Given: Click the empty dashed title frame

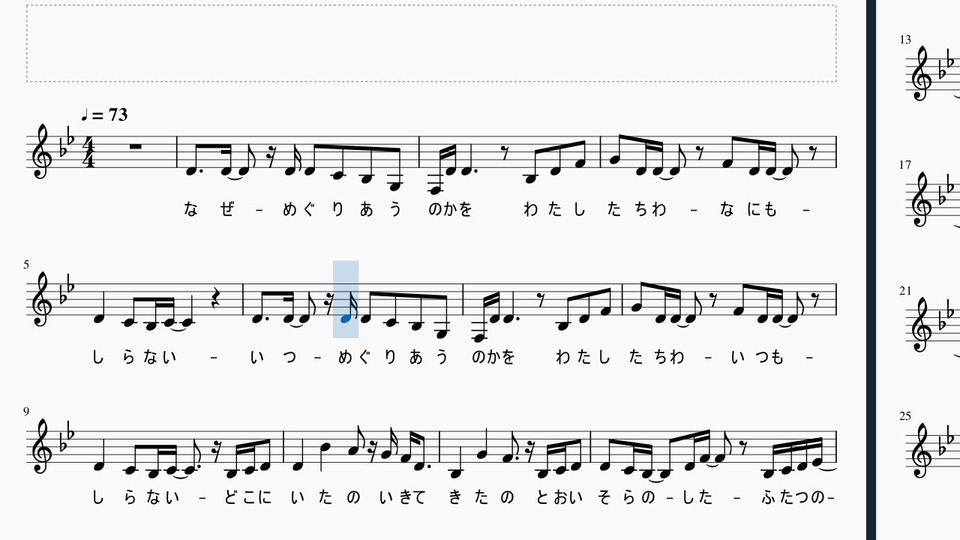Looking at the screenshot, I should [x=432, y=43].
